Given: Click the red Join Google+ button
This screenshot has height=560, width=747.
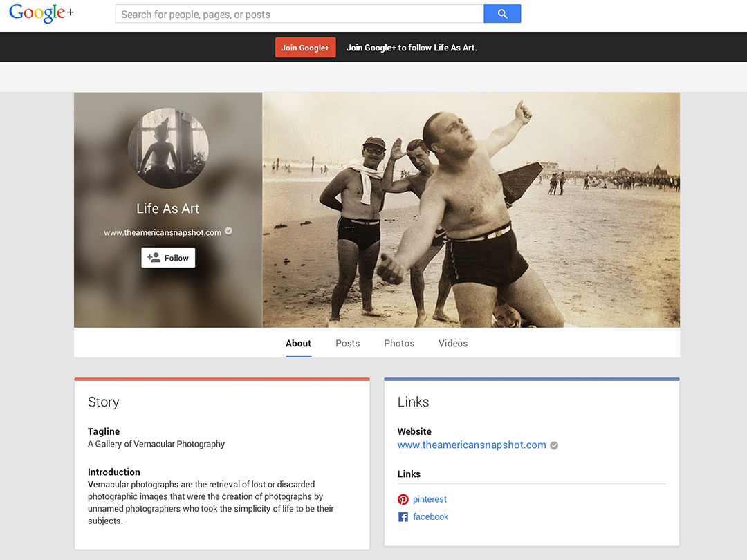Looking at the screenshot, I should (306, 47).
